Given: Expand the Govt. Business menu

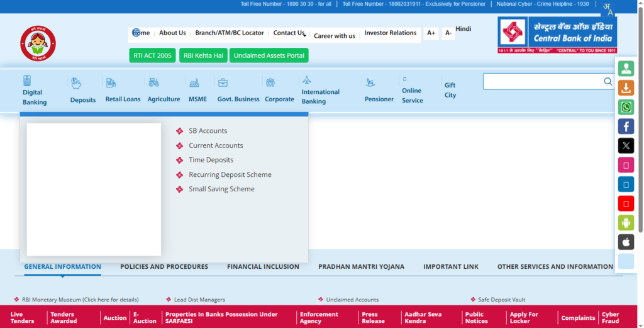Looking at the screenshot, I should tap(238, 99).
